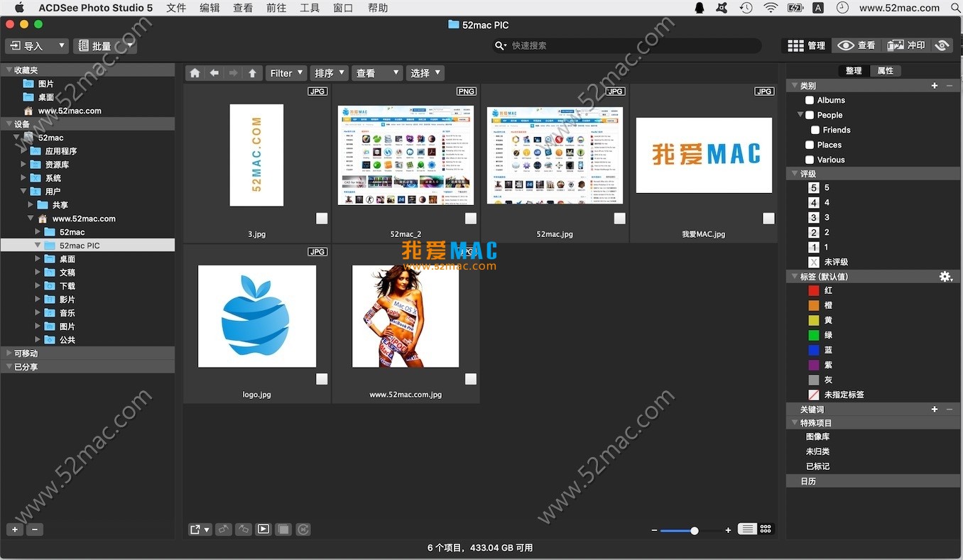This screenshot has width=963, height=560.
Task: Add new category with plus icon
Action: [935, 86]
